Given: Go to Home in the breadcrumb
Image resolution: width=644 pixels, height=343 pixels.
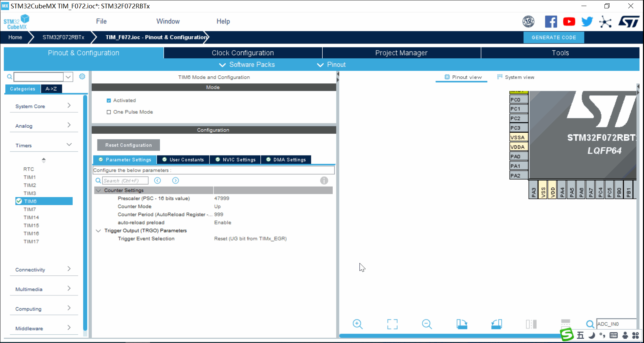Looking at the screenshot, I should point(15,37).
